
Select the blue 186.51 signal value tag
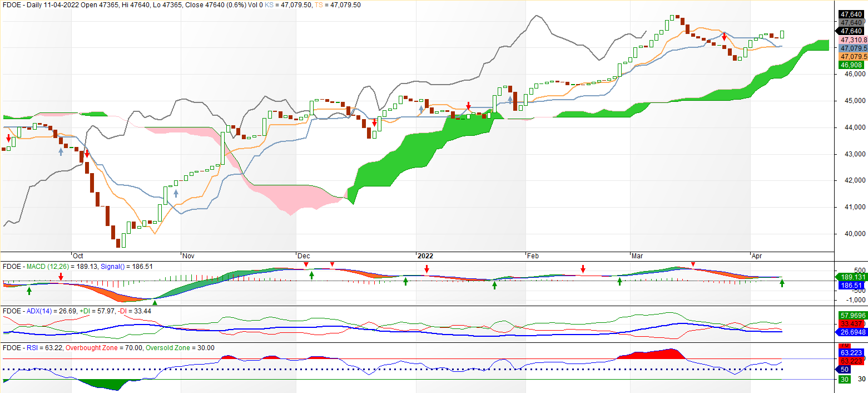click(851, 286)
